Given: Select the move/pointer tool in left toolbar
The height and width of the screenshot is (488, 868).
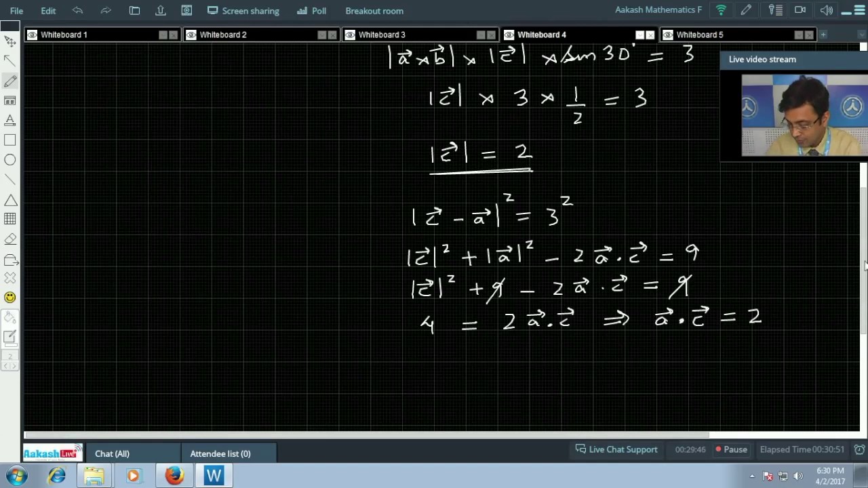Looking at the screenshot, I should (9, 41).
